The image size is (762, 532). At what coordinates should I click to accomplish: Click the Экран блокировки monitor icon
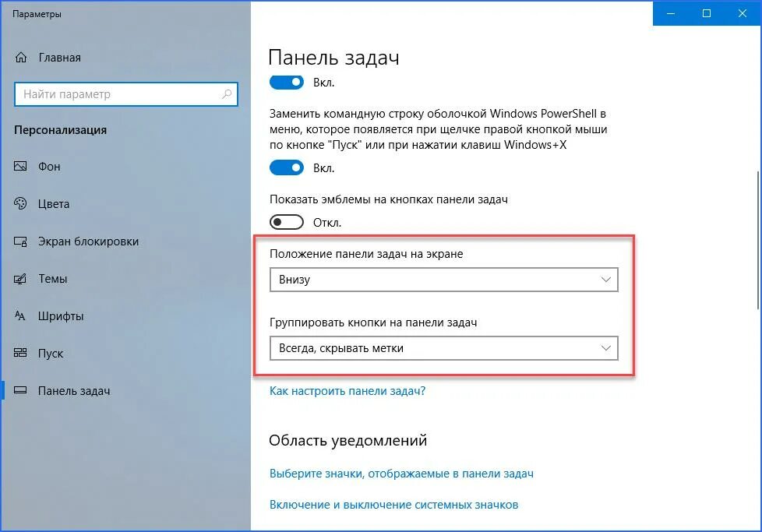tap(20, 241)
